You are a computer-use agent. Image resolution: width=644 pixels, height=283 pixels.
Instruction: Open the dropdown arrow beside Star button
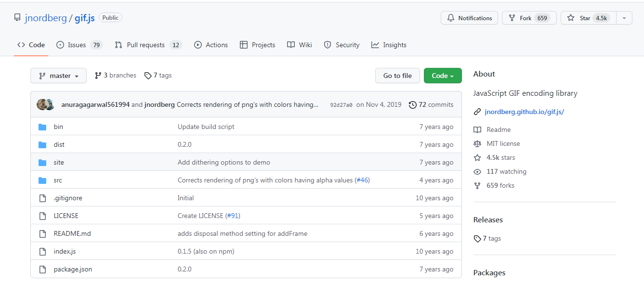point(624,18)
